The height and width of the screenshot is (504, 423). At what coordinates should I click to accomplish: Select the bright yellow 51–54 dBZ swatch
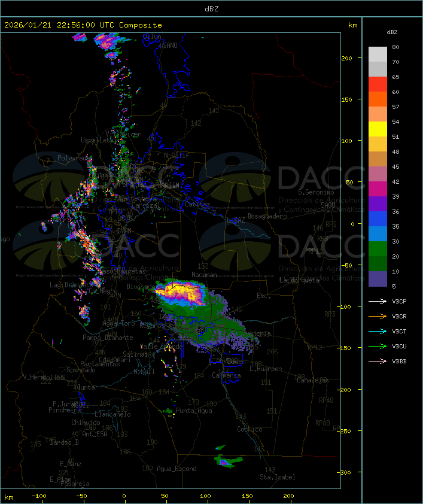pos(378,129)
